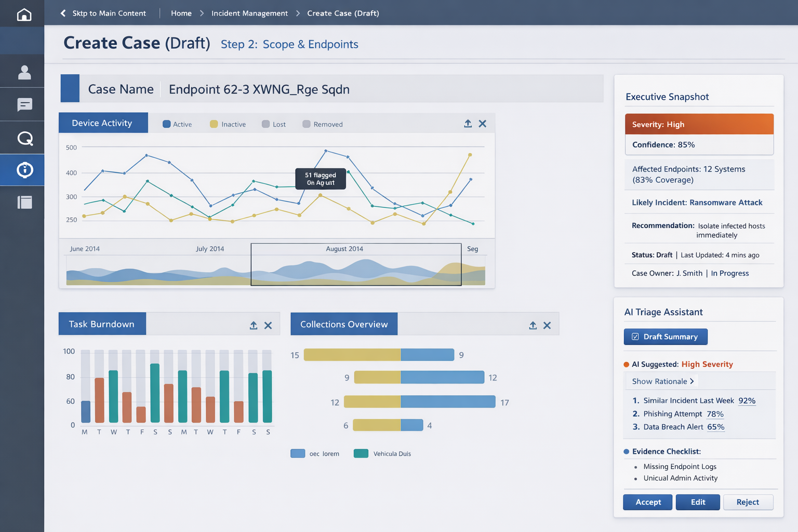Viewport: 798px width, 532px height.
Task: Export the Device Activity chart
Action: (x=468, y=124)
